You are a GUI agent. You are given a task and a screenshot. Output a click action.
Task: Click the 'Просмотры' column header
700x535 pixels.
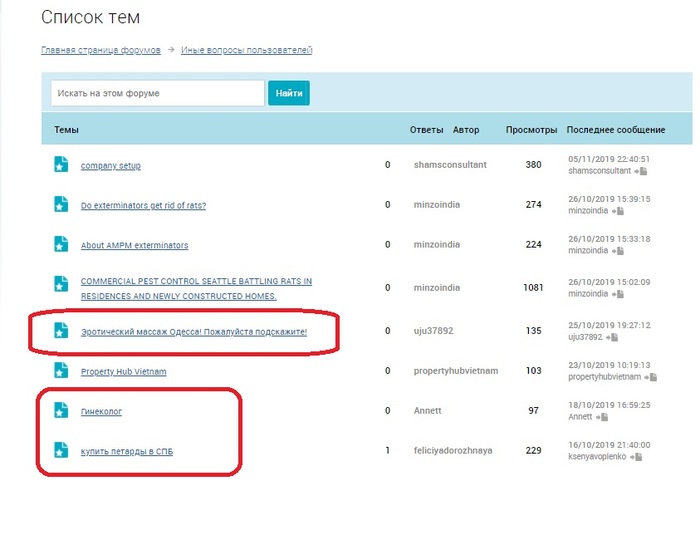(531, 130)
